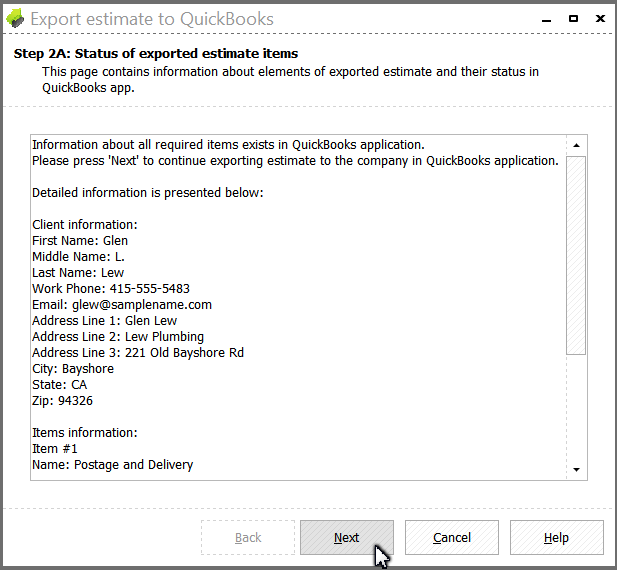The width and height of the screenshot is (617, 570).
Task: Click the scrollbar track below the thumb
Action: coord(576,407)
